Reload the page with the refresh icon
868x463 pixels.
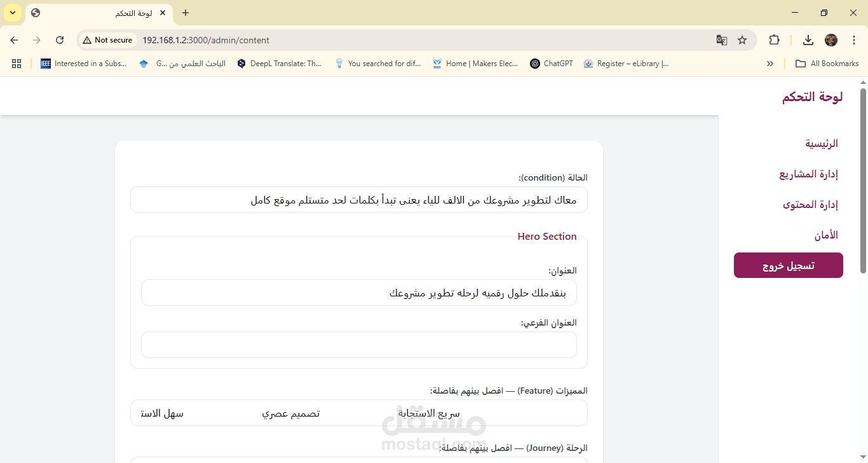pyautogui.click(x=60, y=40)
